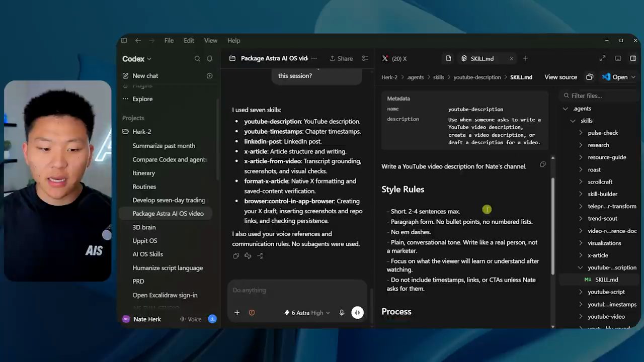
Task: Add attachment with composer plus icon
Action: point(237,313)
